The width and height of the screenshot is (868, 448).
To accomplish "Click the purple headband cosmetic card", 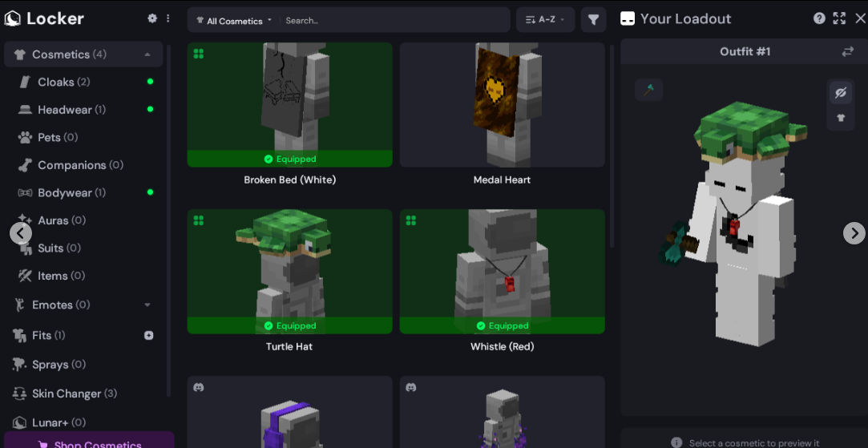I will [x=289, y=412].
